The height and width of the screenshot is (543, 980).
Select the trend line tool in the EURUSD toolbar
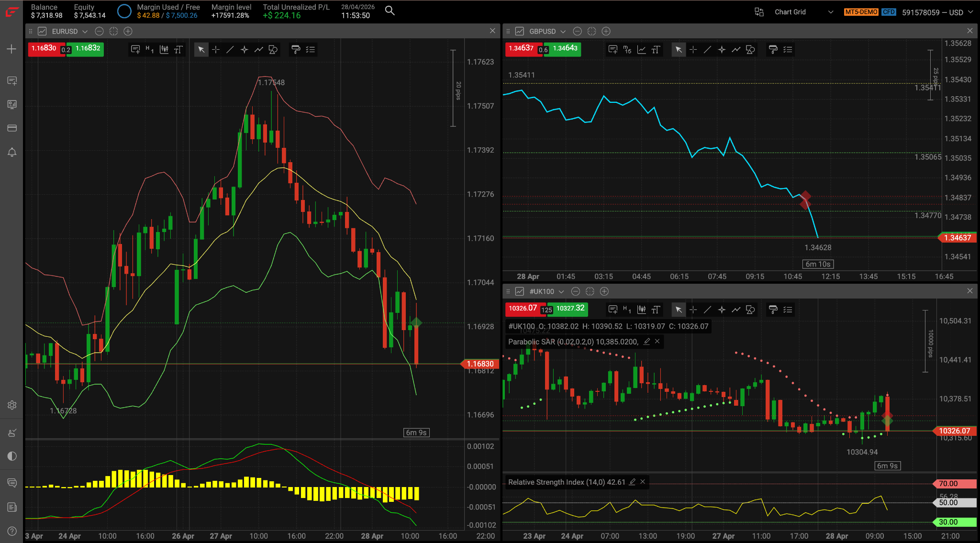(230, 49)
